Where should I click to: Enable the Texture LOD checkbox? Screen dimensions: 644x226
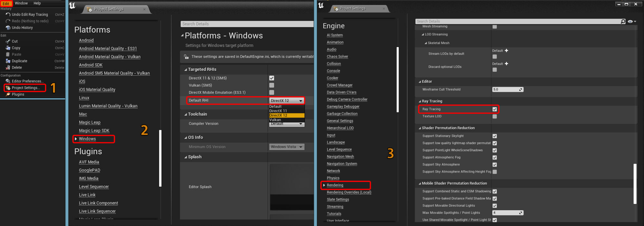pos(495,117)
